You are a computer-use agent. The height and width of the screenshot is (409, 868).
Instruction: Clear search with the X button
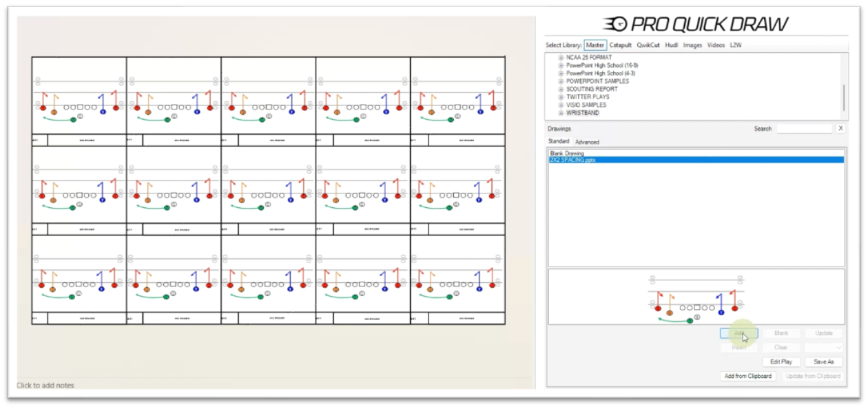pyautogui.click(x=840, y=129)
